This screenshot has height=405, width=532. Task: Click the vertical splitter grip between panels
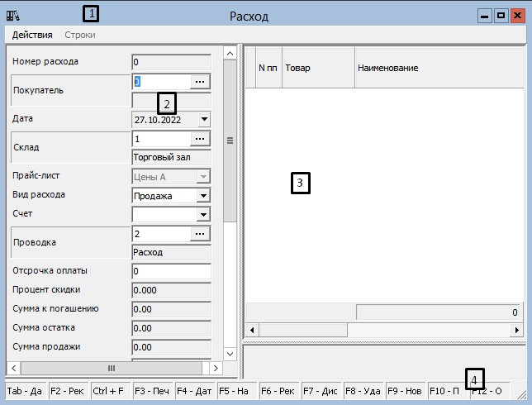(230, 141)
